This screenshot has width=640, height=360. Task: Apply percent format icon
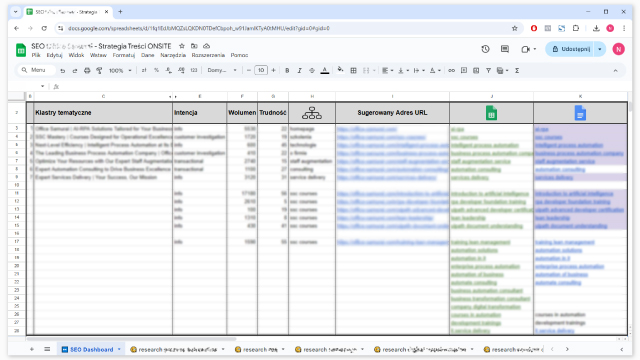coord(156,70)
